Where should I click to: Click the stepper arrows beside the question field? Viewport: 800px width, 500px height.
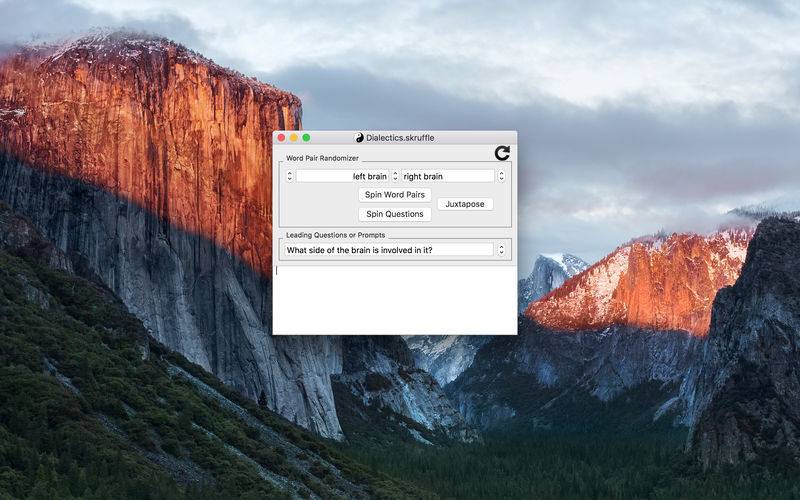501,250
